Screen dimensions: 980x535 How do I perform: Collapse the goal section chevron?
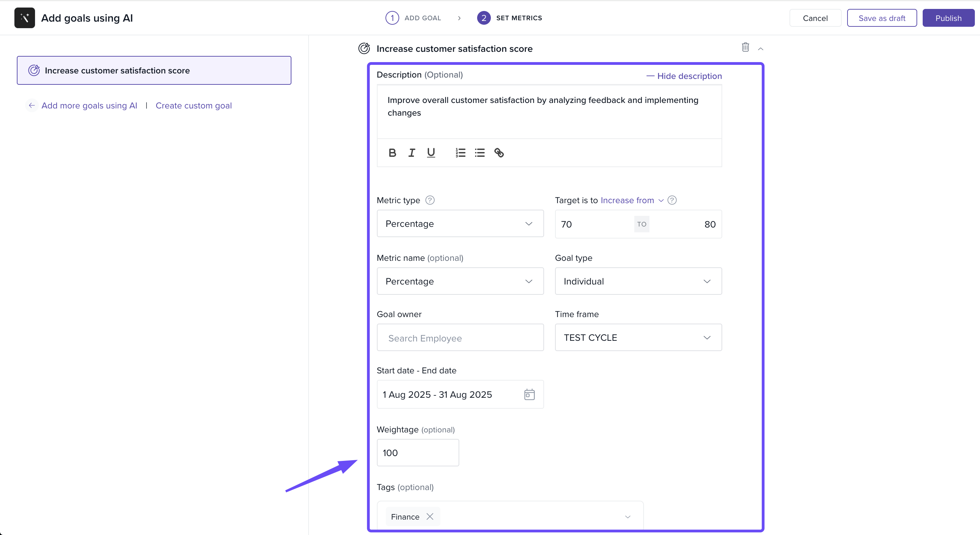[761, 49]
